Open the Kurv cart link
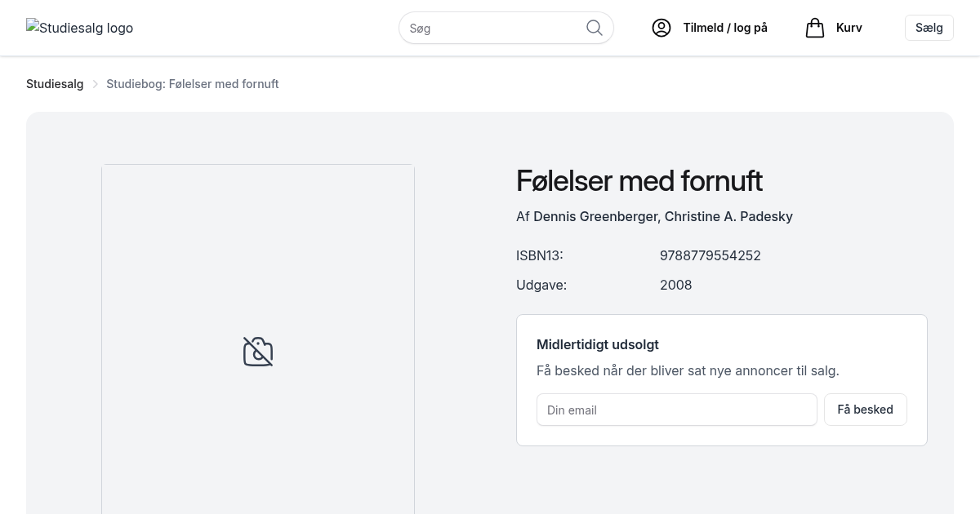 pos(849,28)
